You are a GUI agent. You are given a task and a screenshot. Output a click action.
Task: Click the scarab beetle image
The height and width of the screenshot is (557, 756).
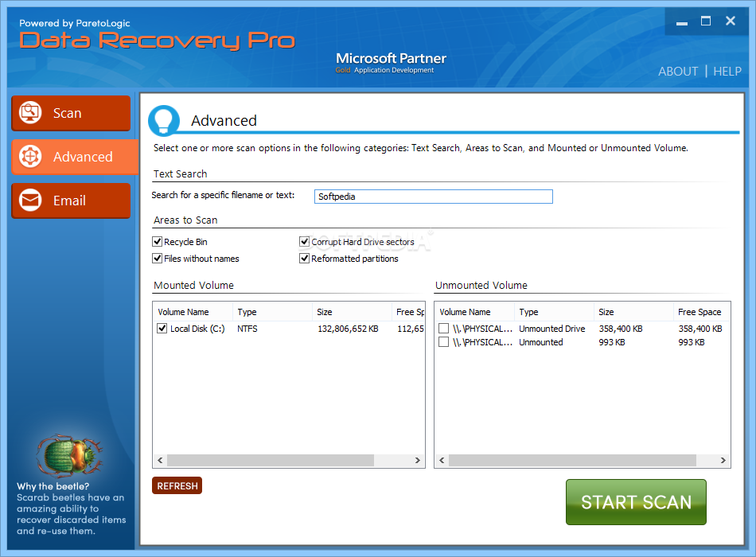pos(70,455)
